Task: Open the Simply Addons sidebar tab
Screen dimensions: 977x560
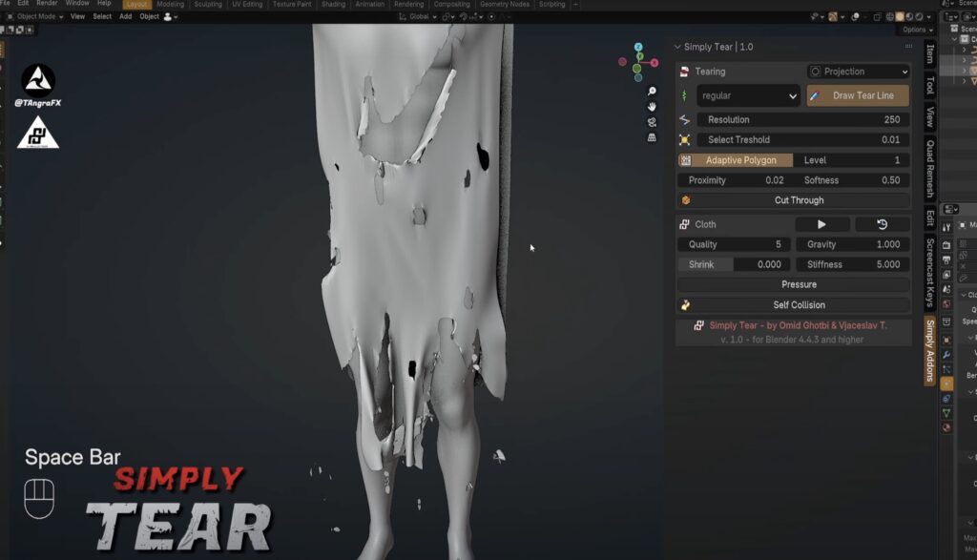Action: (x=929, y=350)
